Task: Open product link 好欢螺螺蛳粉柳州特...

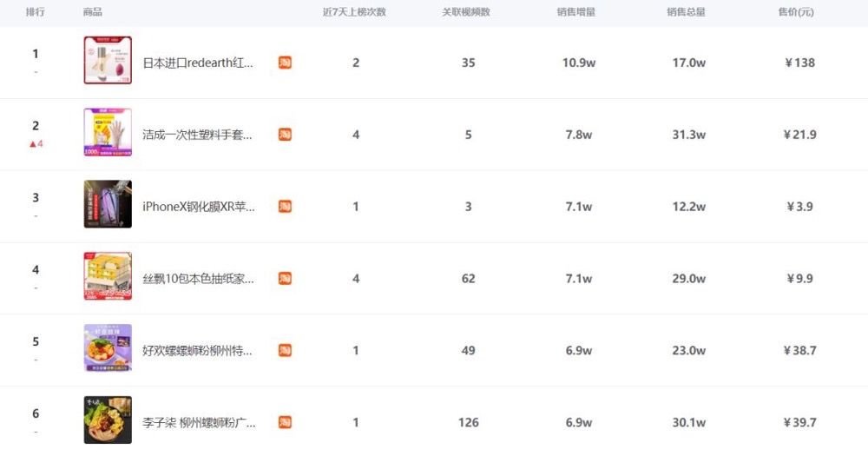Action: pyautogui.click(x=197, y=351)
